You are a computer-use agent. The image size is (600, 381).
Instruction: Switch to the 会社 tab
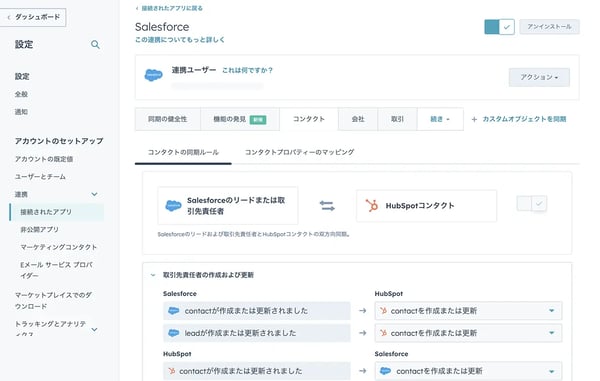pyautogui.click(x=358, y=119)
